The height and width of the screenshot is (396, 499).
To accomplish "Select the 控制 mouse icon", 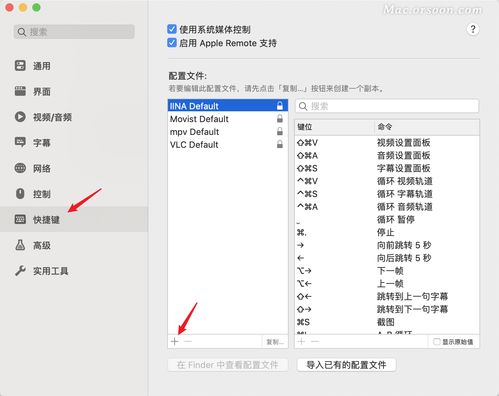I will (20, 194).
